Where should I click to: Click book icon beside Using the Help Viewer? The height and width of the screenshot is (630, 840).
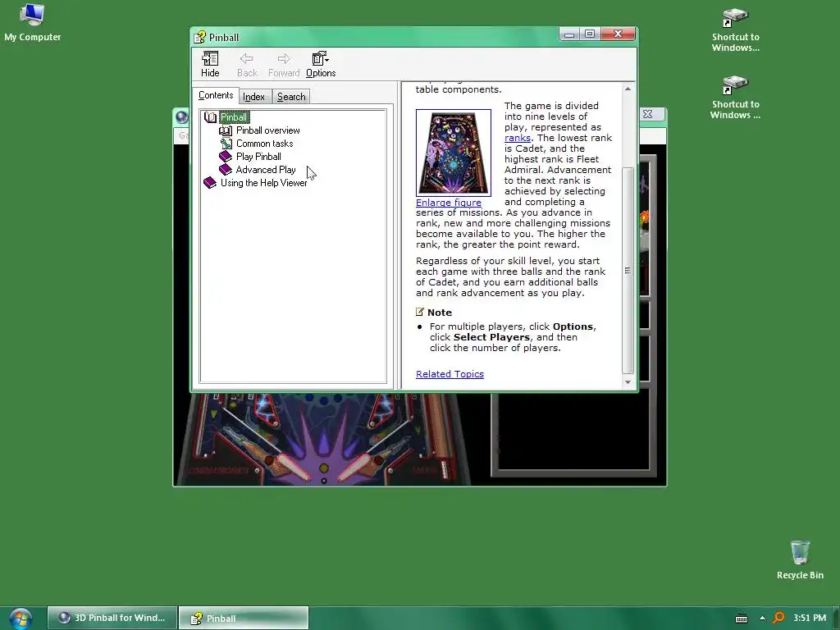click(210, 183)
